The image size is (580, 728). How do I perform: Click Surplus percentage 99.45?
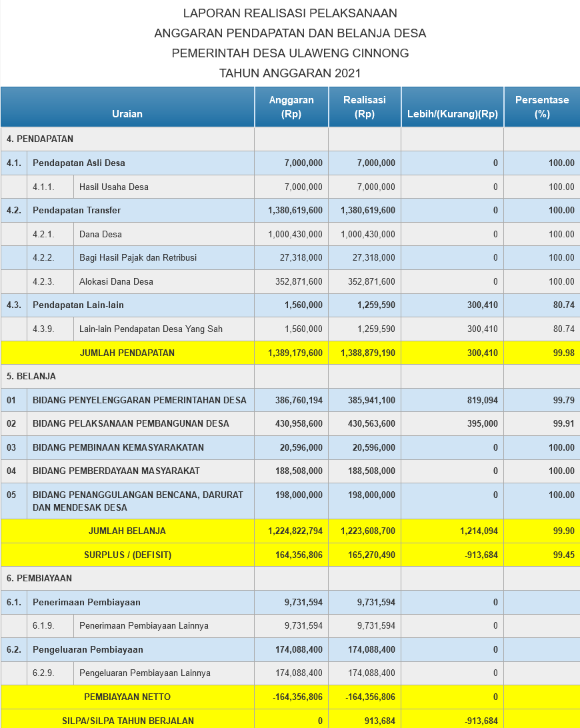[564, 555]
